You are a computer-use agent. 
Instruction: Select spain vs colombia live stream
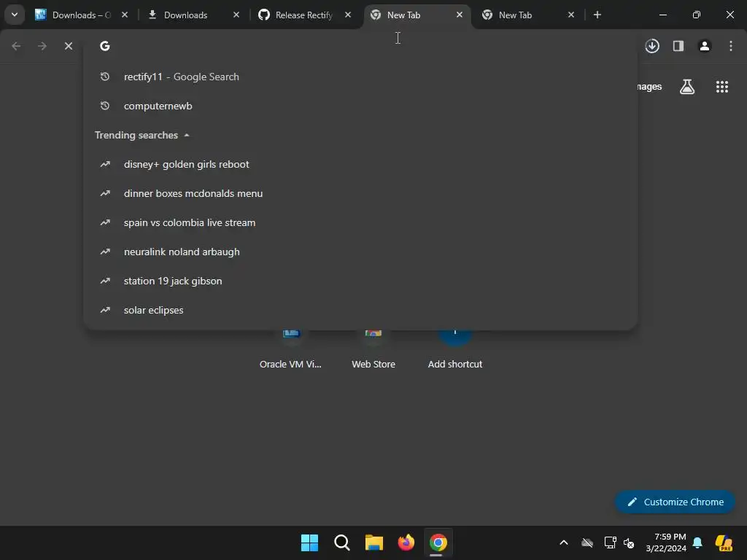360,222
